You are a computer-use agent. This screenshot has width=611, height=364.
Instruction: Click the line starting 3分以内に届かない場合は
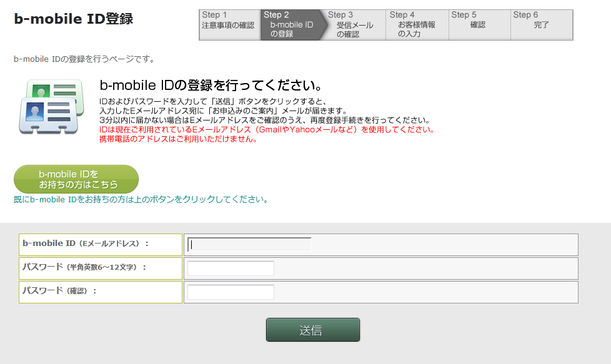point(265,121)
